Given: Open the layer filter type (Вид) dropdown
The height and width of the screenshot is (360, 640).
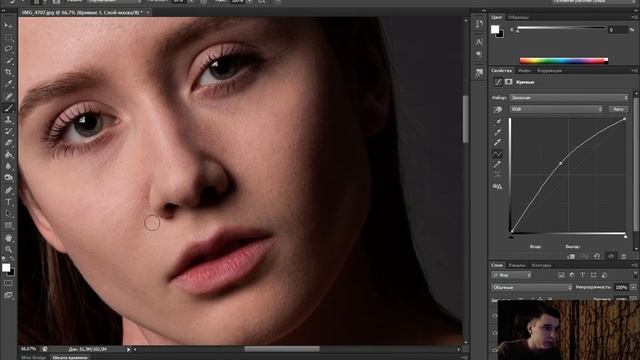Looking at the screenshot, I should coord(511,275).
